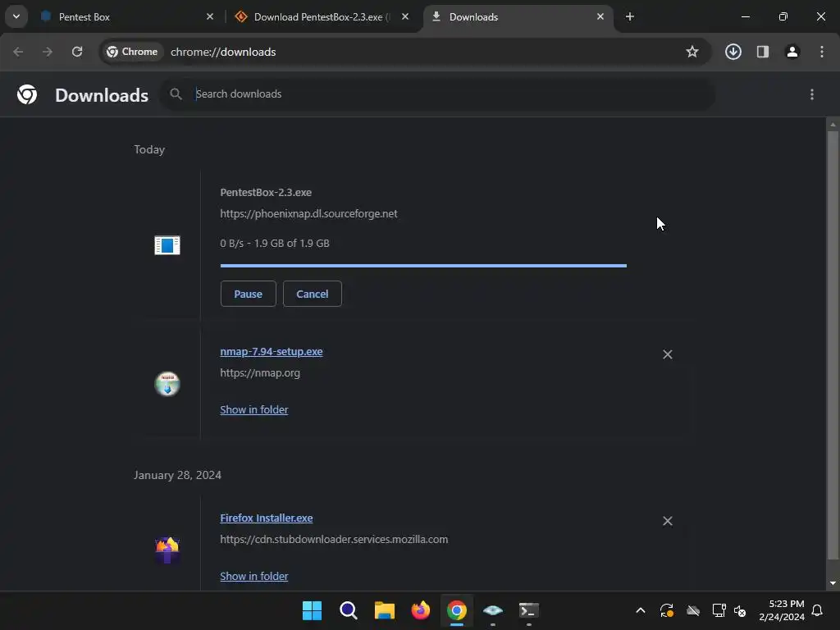Screen dimensions: 840x630
Task: Click the Chrome site info chip
Action: [x=132, y=52]
